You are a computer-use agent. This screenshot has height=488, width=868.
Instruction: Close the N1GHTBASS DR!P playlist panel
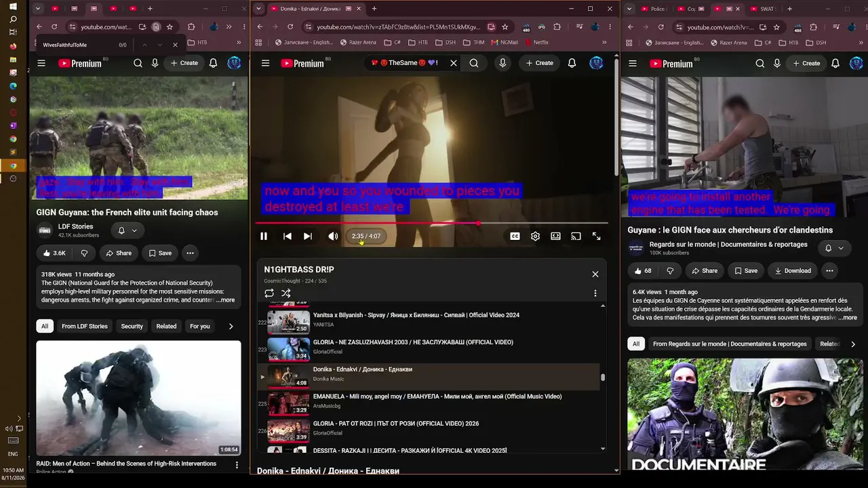coord(595,274)
